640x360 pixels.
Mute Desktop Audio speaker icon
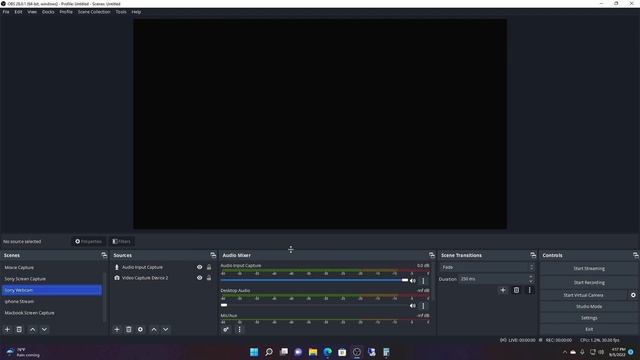pos(413,306)
